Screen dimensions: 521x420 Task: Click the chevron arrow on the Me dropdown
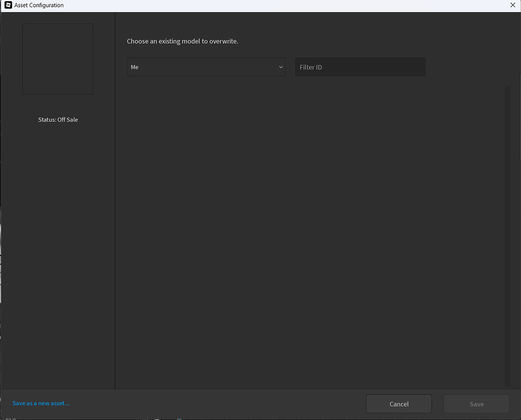point(280,67)
